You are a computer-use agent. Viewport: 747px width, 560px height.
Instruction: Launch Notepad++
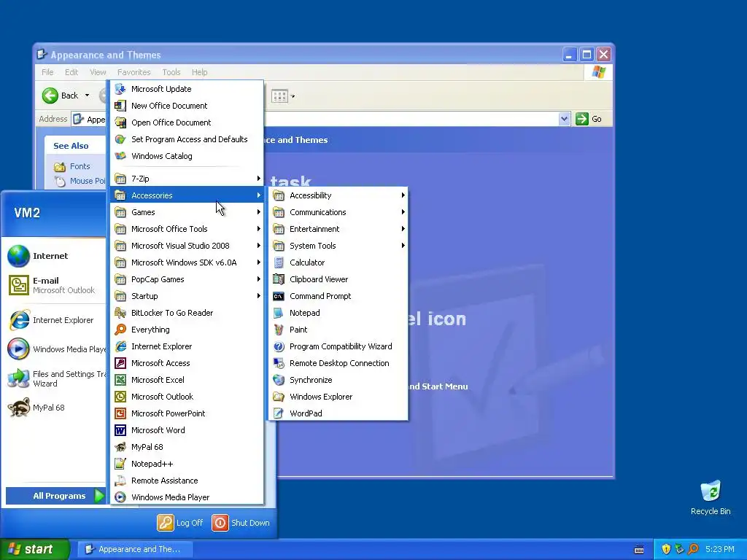tap(187, 464)
